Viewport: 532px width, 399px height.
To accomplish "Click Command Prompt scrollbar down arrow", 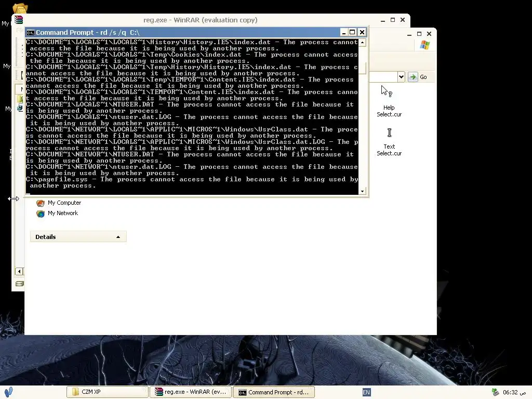I will tap(362, 191).
